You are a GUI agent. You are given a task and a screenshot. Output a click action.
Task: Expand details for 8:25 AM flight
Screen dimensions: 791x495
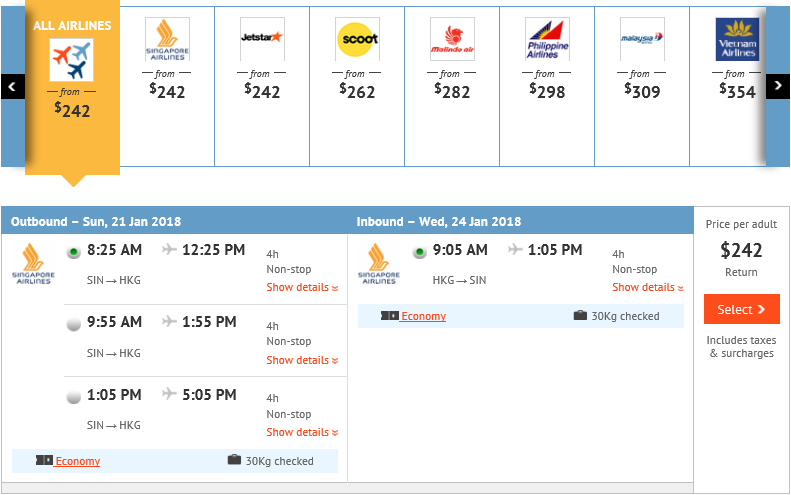point(302,288)
